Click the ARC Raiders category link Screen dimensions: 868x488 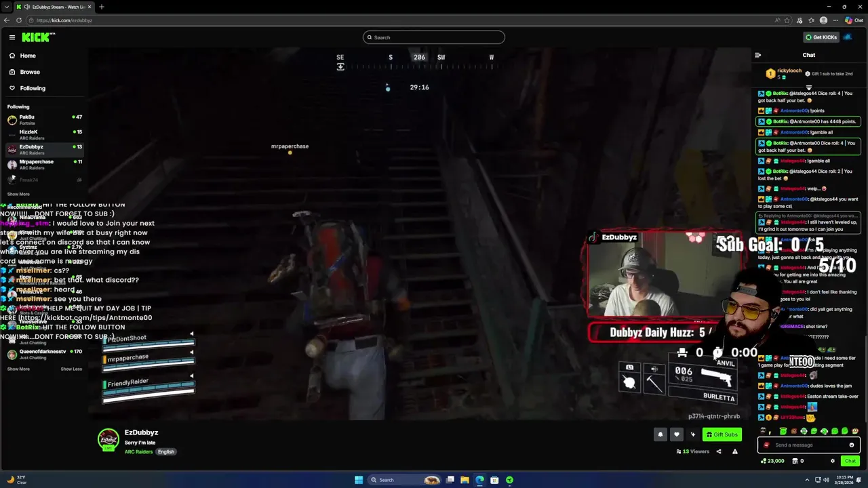click(138, 451)
